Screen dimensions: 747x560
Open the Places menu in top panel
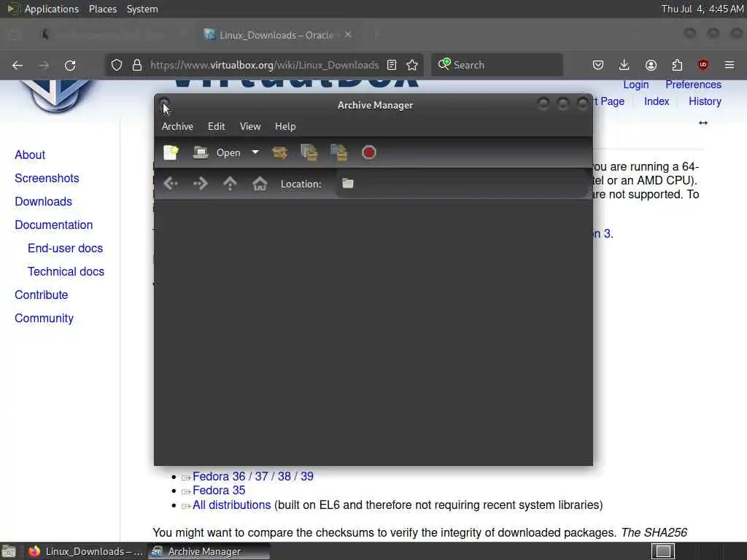pyautogui.click(x=102, y=9)
